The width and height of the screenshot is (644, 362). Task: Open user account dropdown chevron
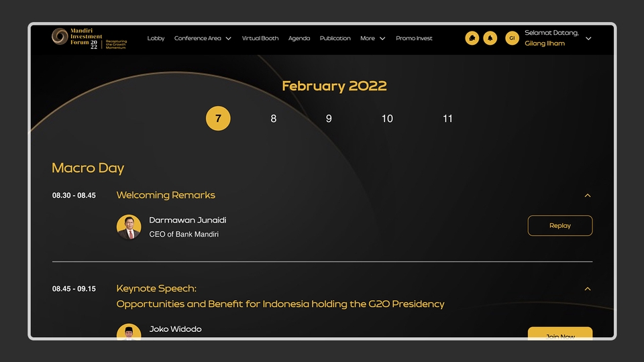[x=588, y=38]
